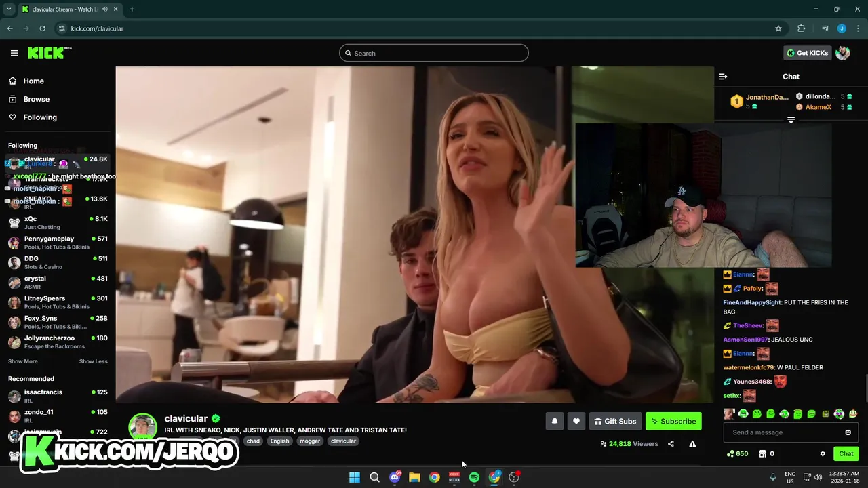Open the browser extensions puzzle icon
This screenshot has height=488, width=868.
pos(802,28)
